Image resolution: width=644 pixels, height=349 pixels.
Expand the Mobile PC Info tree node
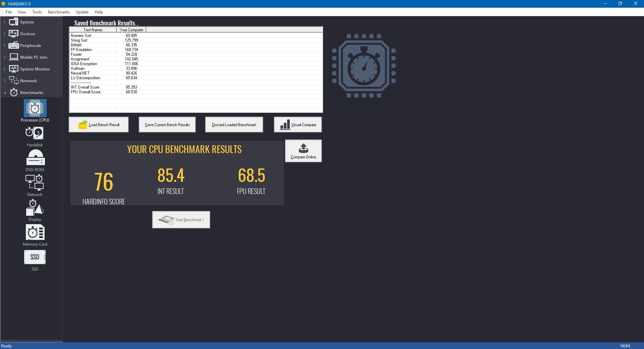5,57
